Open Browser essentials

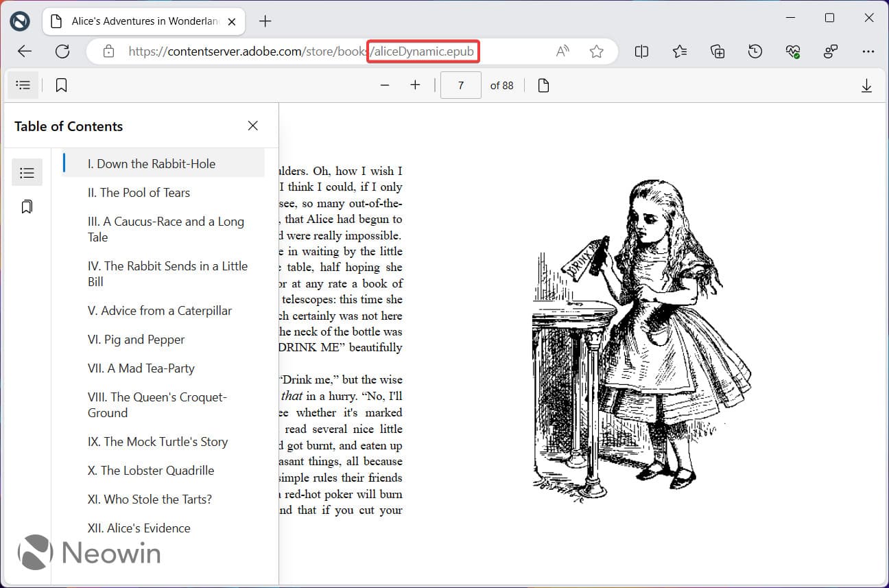(793, 51)
